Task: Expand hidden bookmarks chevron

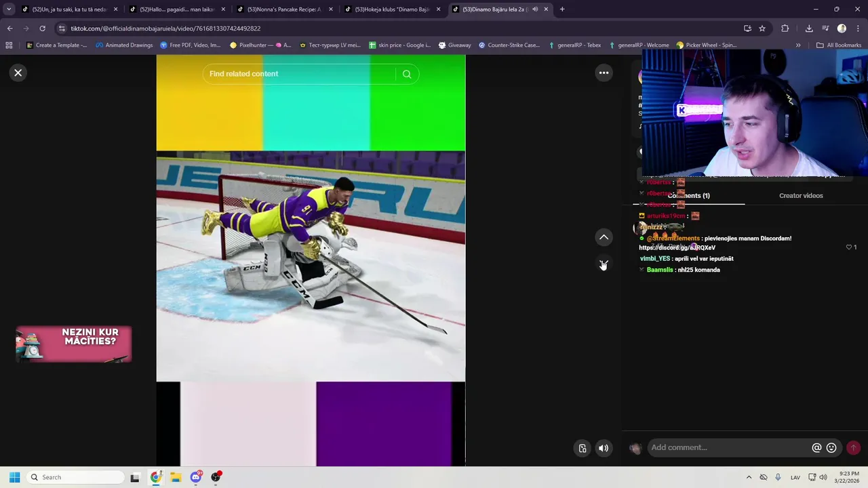Action: click(798, 45)
